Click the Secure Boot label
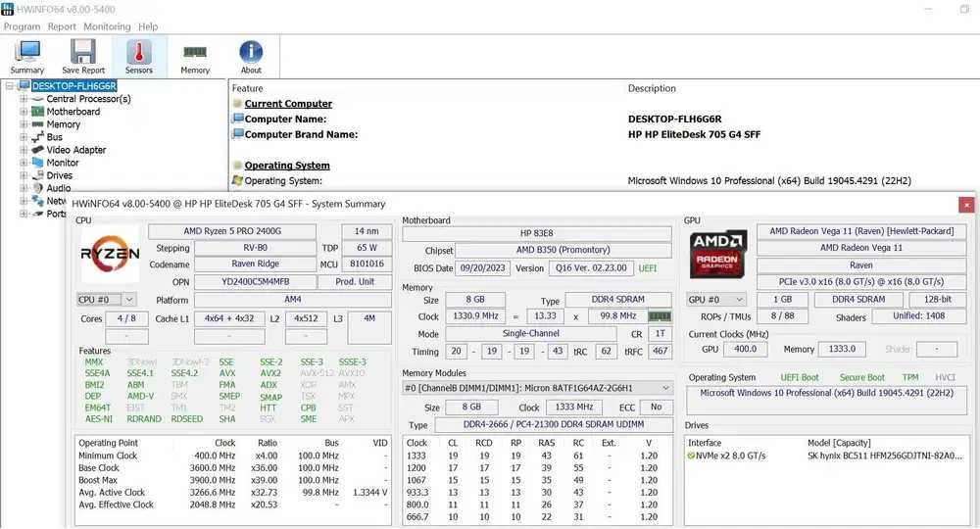The height and width of the screenshot is (529, 980). pos(861,378)
